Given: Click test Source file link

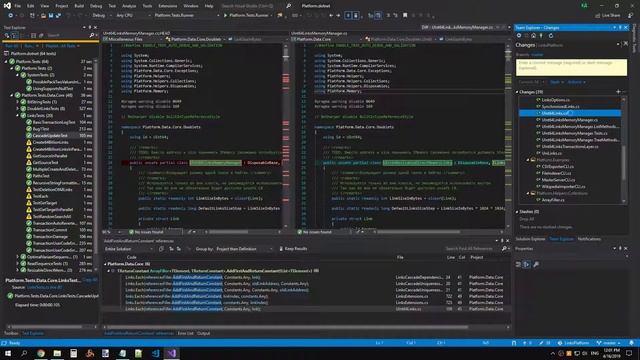Looking at the screenshot, I should coord(44,287).
